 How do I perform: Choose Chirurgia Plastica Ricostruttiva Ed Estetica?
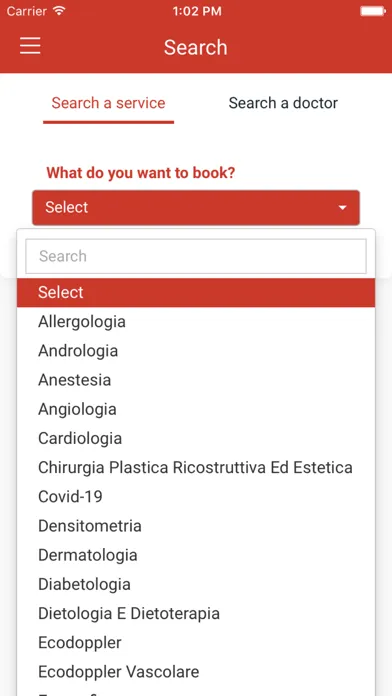point(196,467)
